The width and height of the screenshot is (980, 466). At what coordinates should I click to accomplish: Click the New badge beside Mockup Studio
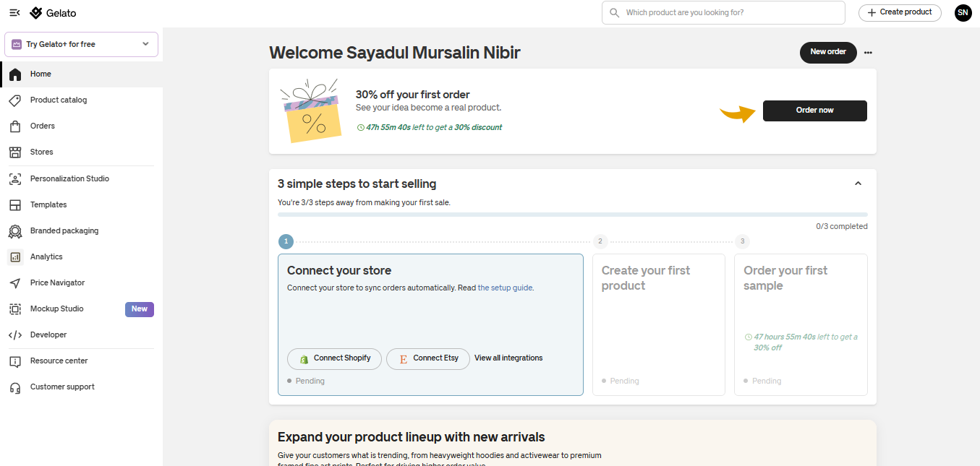pos(140,309)
